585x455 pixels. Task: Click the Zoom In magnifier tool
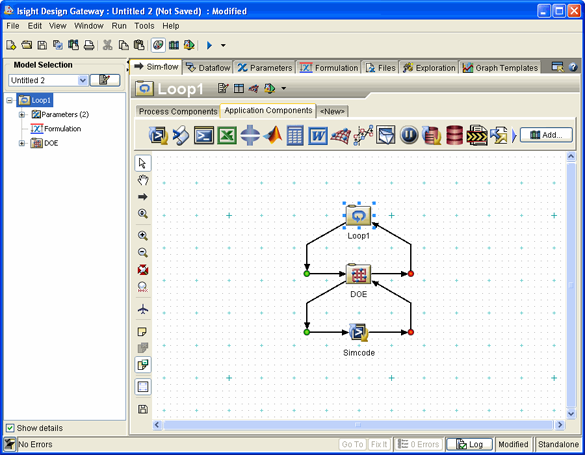coord(143,236)
